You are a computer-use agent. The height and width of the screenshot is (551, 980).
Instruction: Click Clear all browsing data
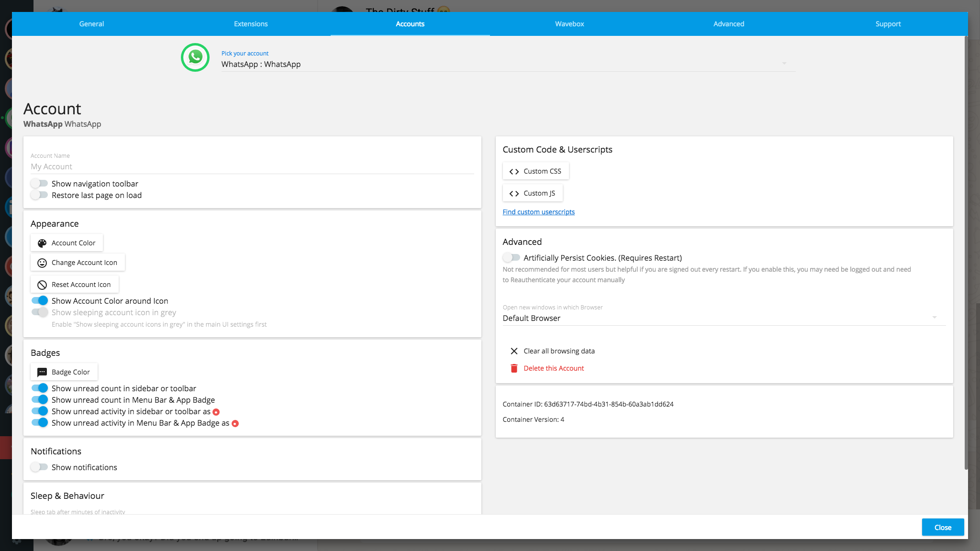(x=553, y=351)
